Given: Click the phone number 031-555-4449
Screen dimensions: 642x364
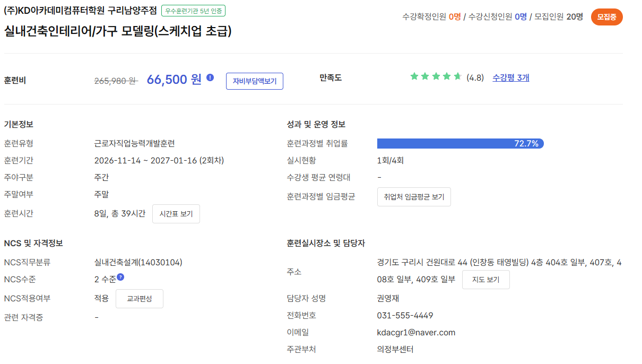Looking at the screenshot, I should tap(405, 316).
